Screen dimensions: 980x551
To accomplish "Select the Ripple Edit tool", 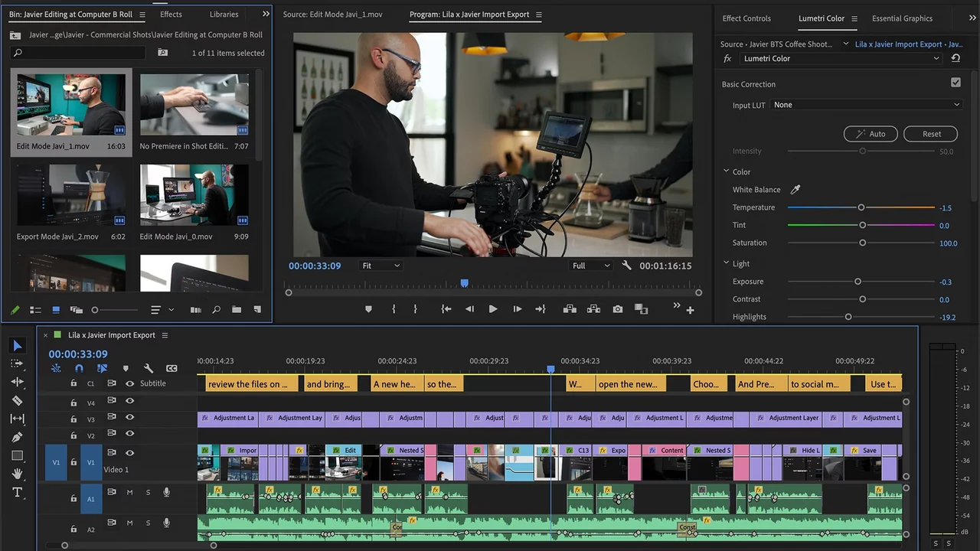I will (x=18, y=382).
